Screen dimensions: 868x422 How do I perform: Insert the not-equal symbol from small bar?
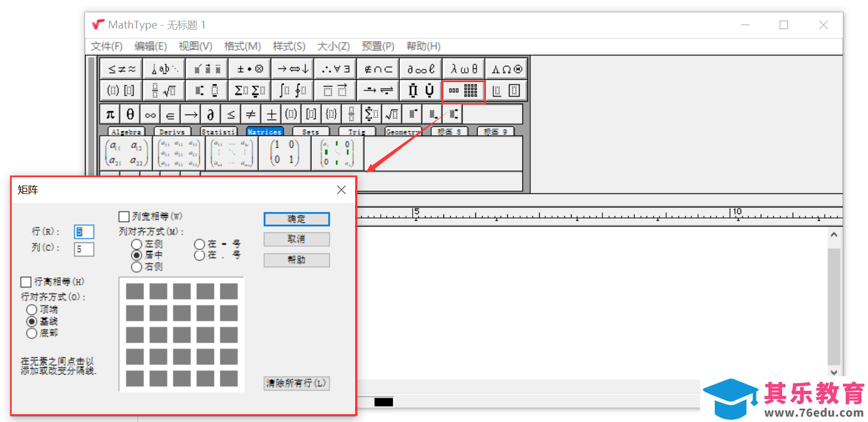[251, 115]
